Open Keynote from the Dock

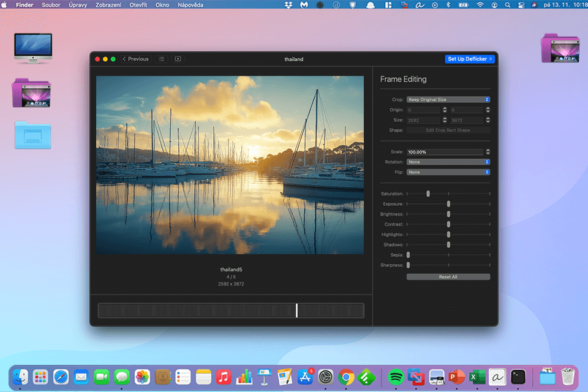click(265, 377)
